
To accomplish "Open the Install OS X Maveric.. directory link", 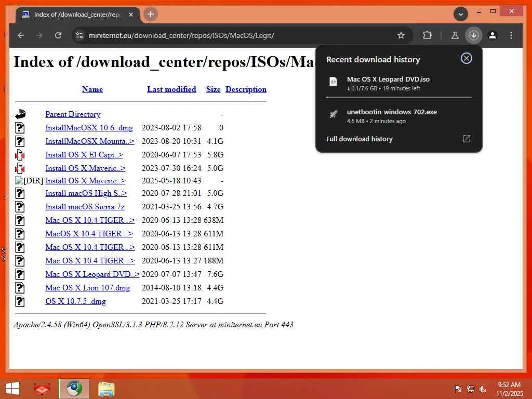I will pos(86,181).
